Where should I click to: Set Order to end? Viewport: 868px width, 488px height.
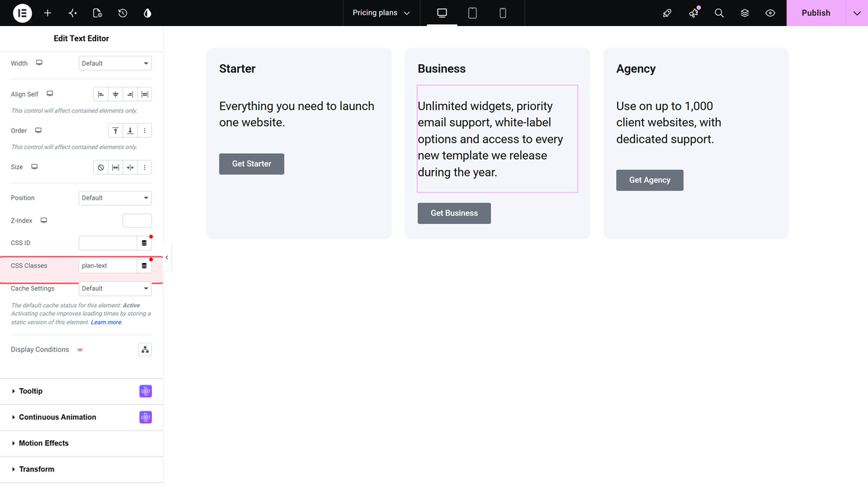[x=130, y=131]
